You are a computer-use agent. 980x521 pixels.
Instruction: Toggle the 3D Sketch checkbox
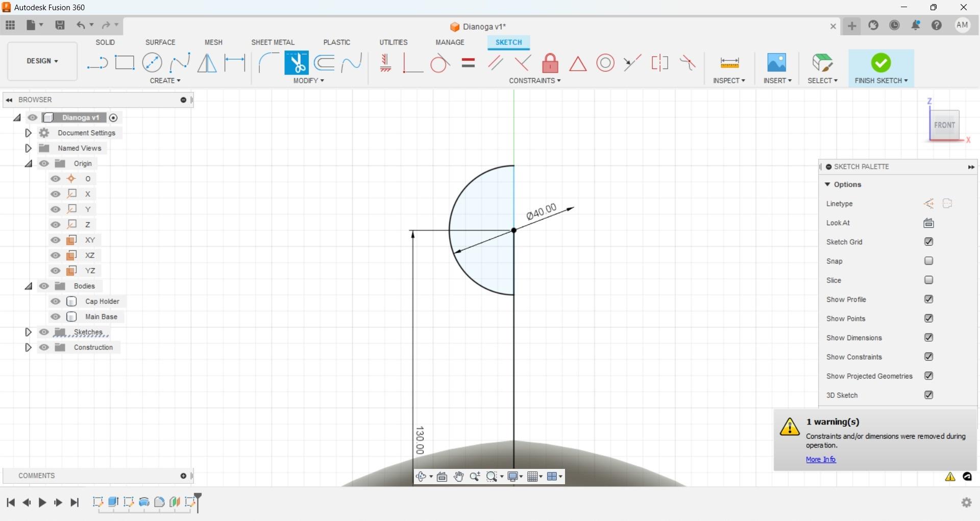[x=929, y=395]
